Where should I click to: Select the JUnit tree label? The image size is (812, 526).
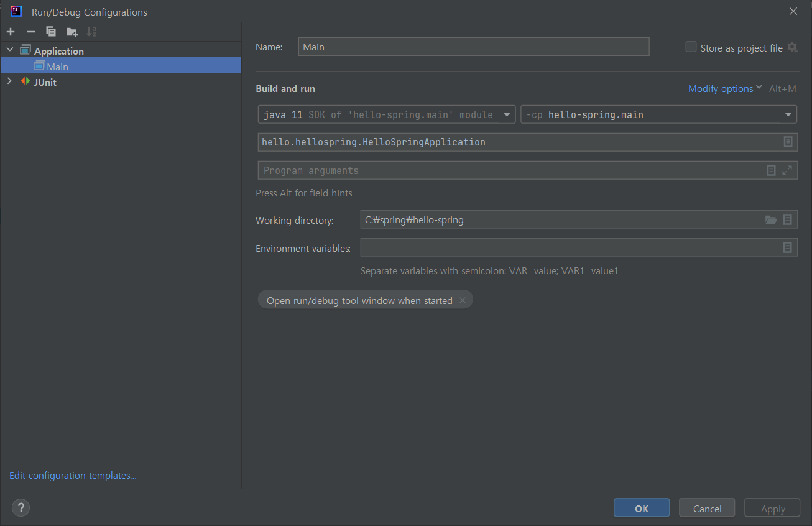pos(45,82)
